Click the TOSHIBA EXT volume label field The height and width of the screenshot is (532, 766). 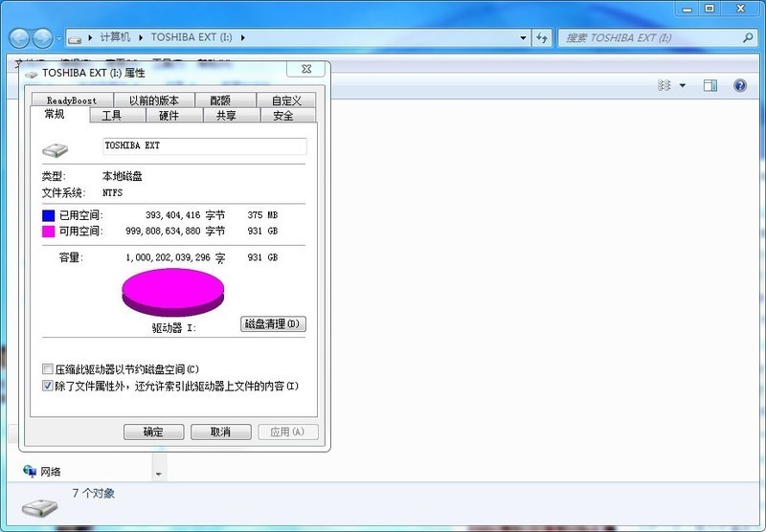(x=205, y=146)
